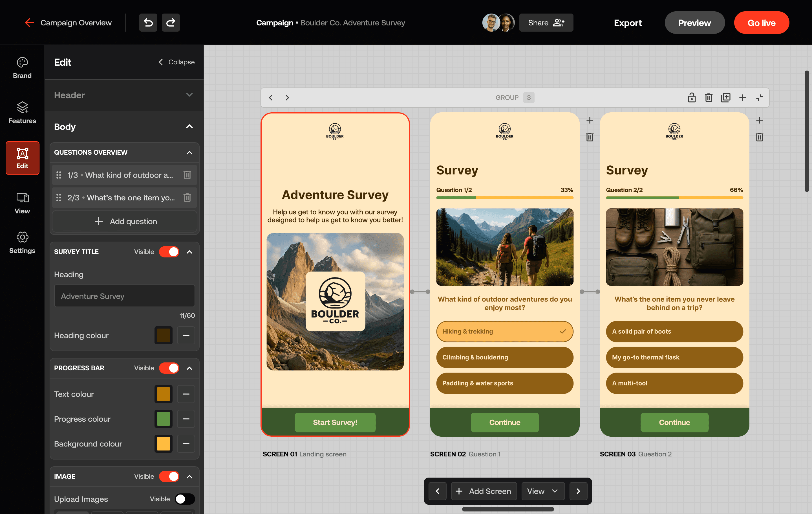
Task: Click the group lock icon
Action: click(x=692, y=98)
